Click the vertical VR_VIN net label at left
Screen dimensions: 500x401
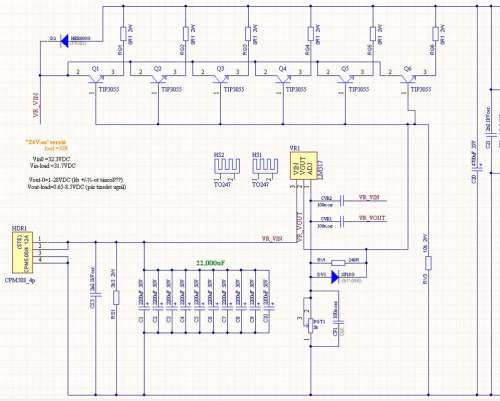point(37,105)
